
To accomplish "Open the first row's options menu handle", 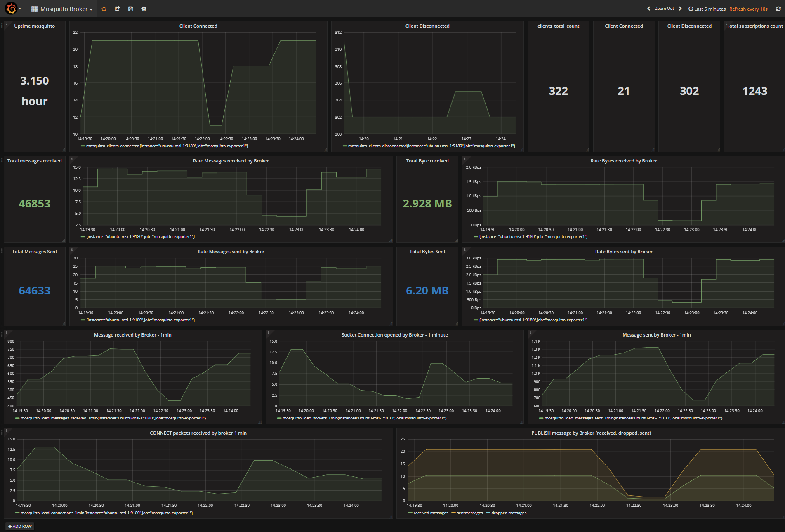I will coord(2,25).
